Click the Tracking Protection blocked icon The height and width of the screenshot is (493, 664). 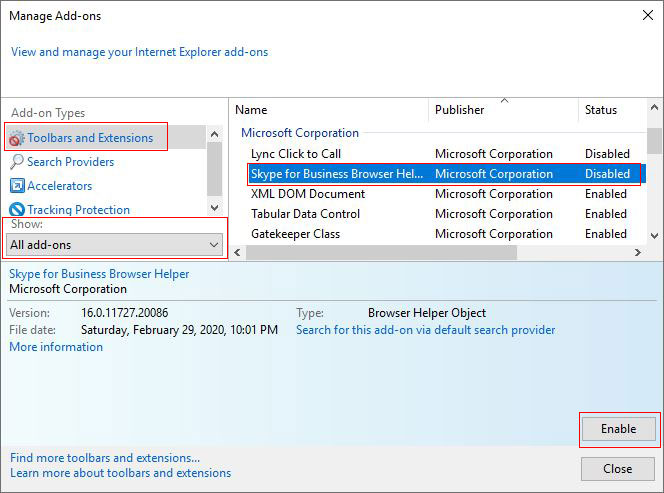point(17,210)
